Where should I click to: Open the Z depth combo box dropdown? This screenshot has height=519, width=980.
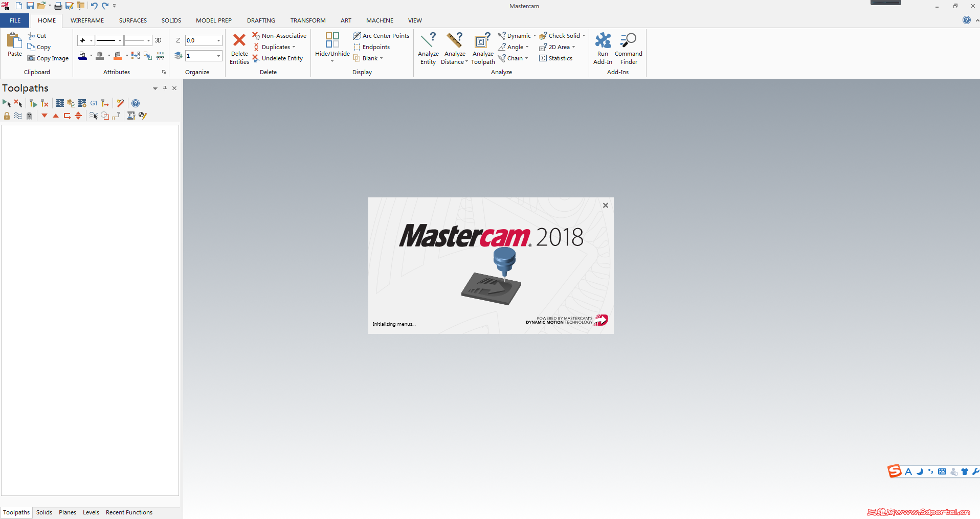point(218,40)
